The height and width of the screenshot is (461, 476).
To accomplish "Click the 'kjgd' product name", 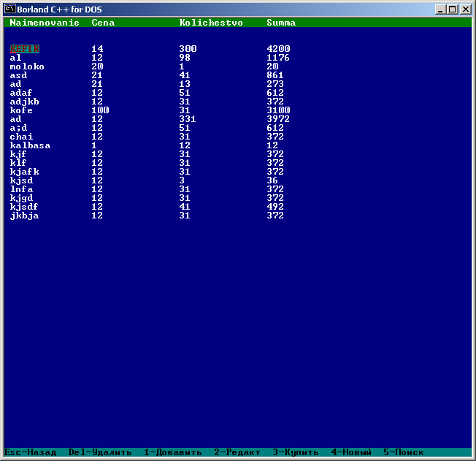I will coord(21,198).
